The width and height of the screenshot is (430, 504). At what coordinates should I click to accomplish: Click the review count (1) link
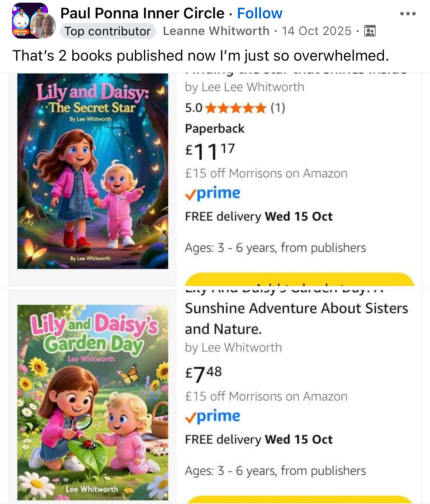278,108
